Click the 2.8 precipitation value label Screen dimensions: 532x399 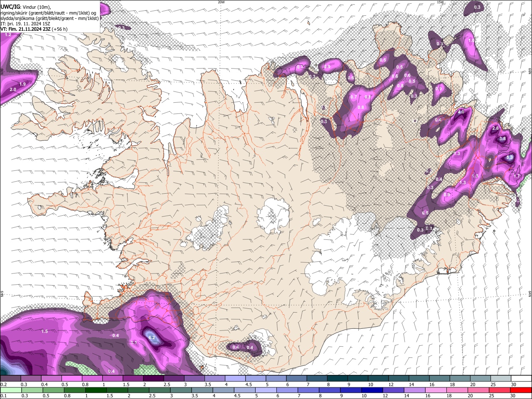(x=495, y=128)
